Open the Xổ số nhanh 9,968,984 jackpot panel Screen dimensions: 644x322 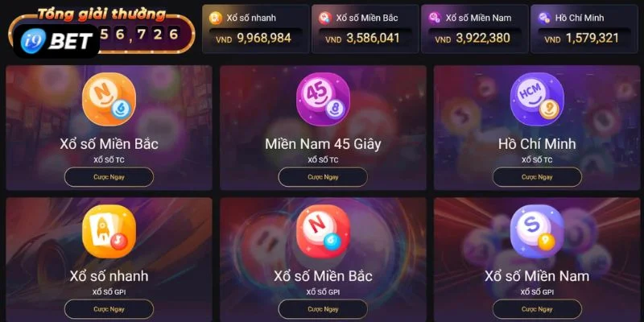point(255,29)
